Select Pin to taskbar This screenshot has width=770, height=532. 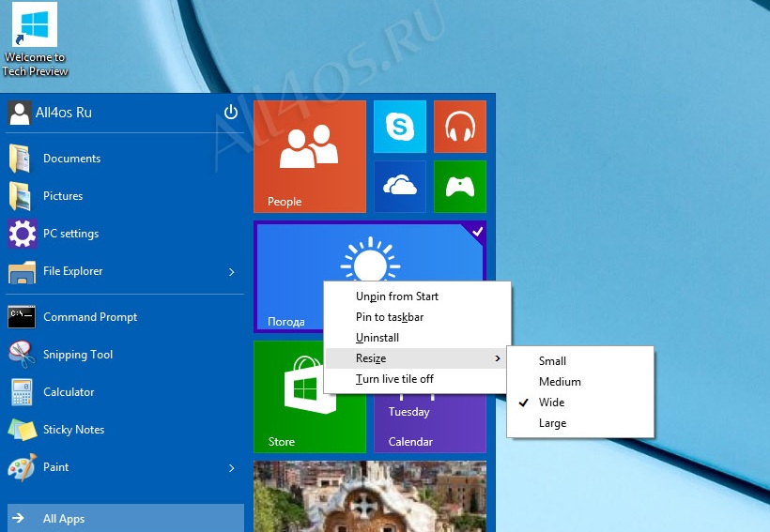tap(416, 317)
